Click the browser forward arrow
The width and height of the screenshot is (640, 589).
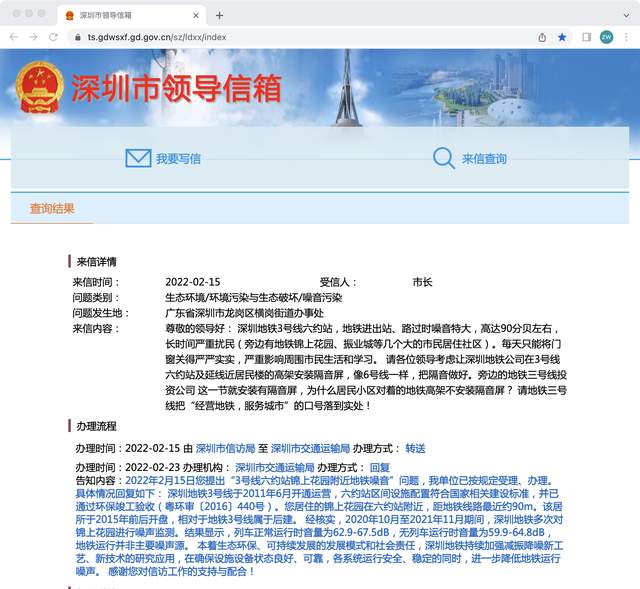[33, 37]
